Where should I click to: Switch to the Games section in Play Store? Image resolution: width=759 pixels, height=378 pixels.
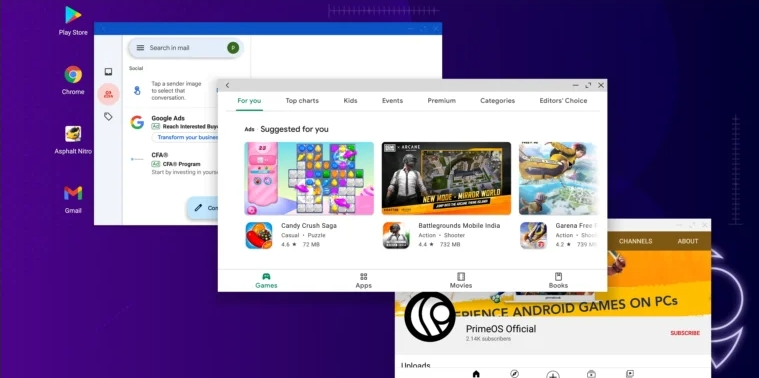click(x=266, y=280)
